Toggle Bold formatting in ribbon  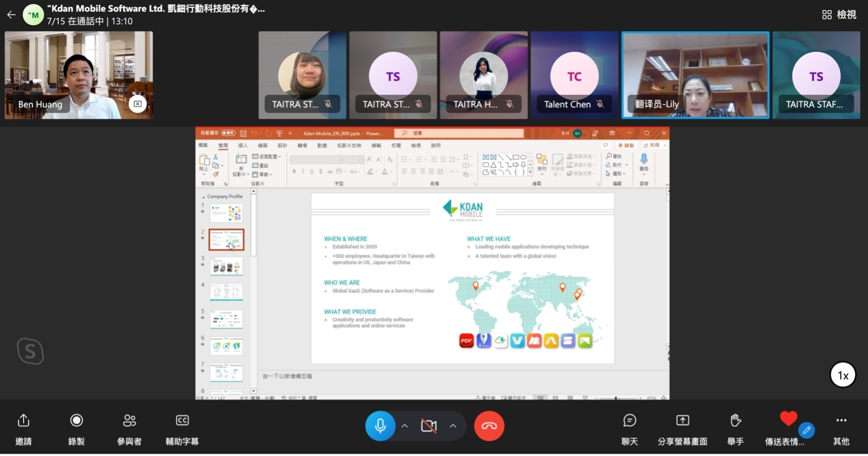[294, 172]
